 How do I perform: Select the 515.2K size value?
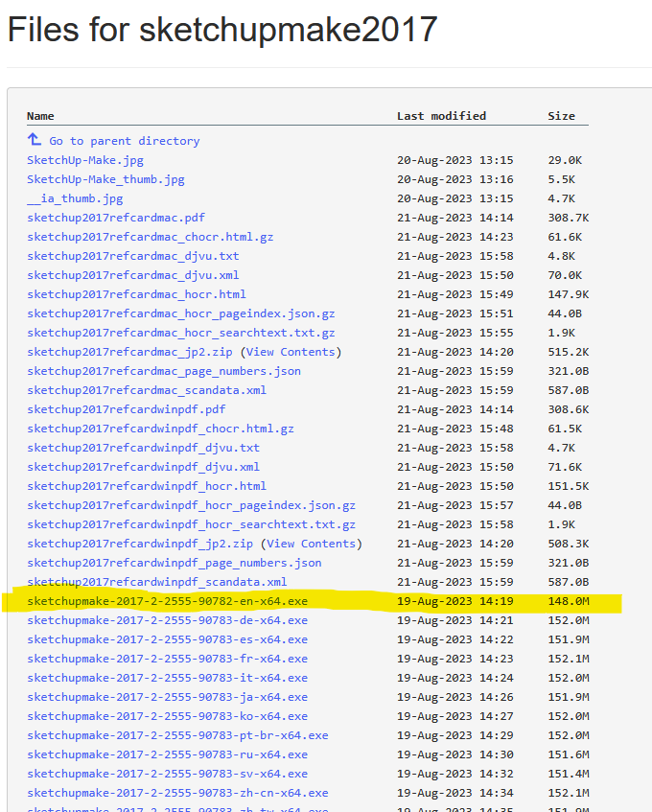point(569,352)
